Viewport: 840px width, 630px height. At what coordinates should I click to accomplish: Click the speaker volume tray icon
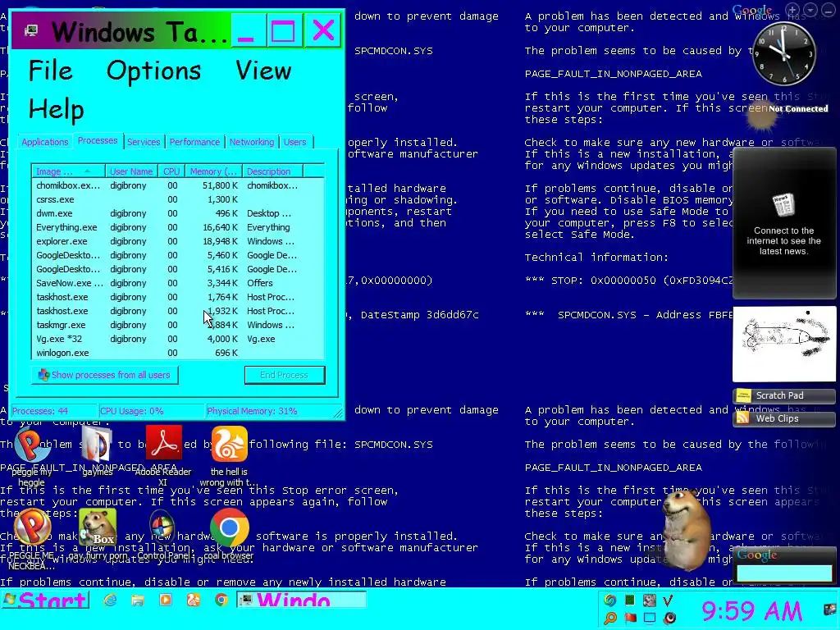coord(669,618)
